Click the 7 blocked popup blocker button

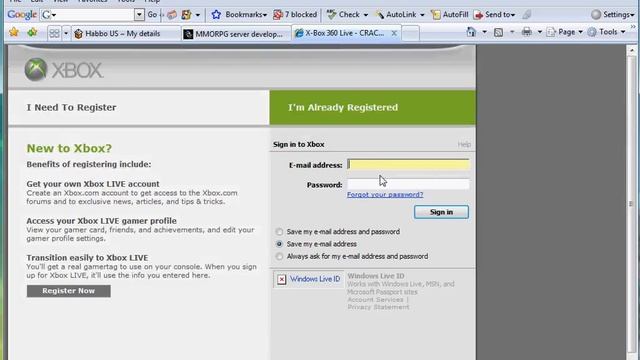pos(295,15)
